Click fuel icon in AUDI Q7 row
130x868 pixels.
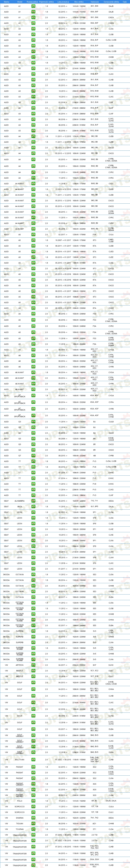[33, 456]
